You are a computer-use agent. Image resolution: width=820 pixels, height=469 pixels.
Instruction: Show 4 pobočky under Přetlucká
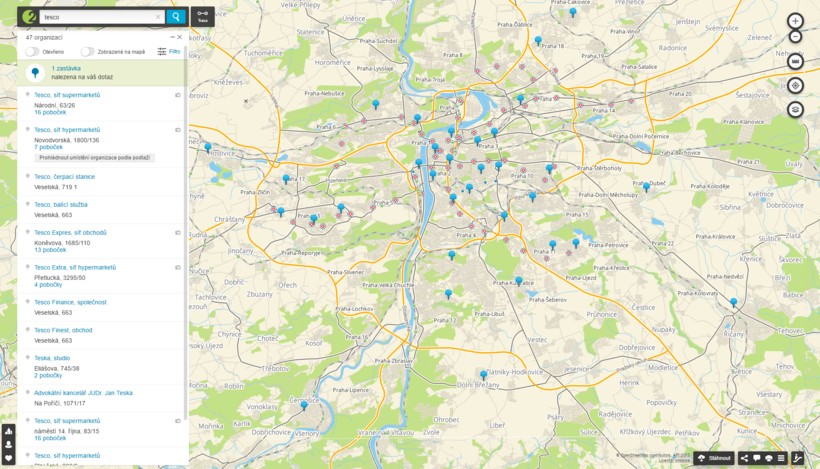[48, 285]
